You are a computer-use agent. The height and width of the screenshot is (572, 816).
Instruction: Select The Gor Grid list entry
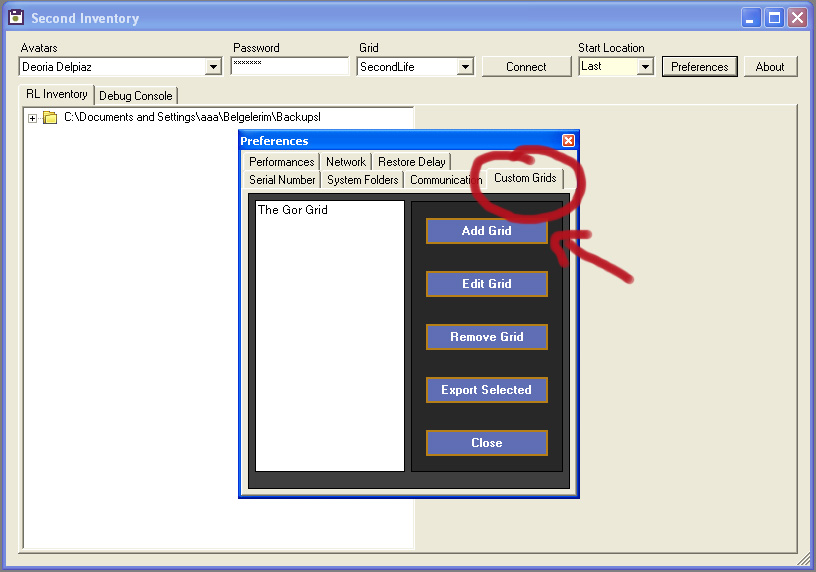[x=292, y=210]
